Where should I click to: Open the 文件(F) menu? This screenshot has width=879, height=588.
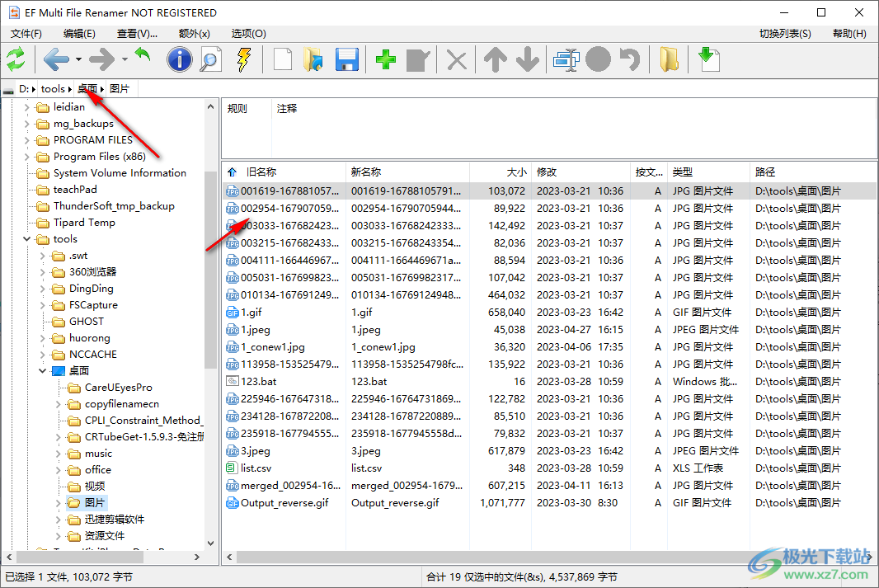point(26,34)
